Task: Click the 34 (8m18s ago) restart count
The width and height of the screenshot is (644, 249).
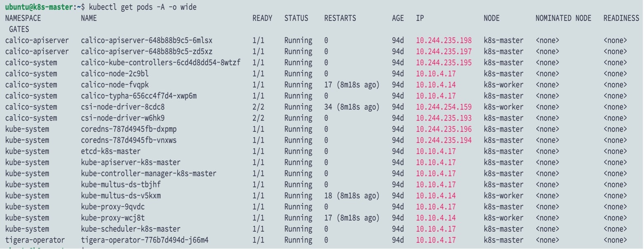Action: pos(352,107)
